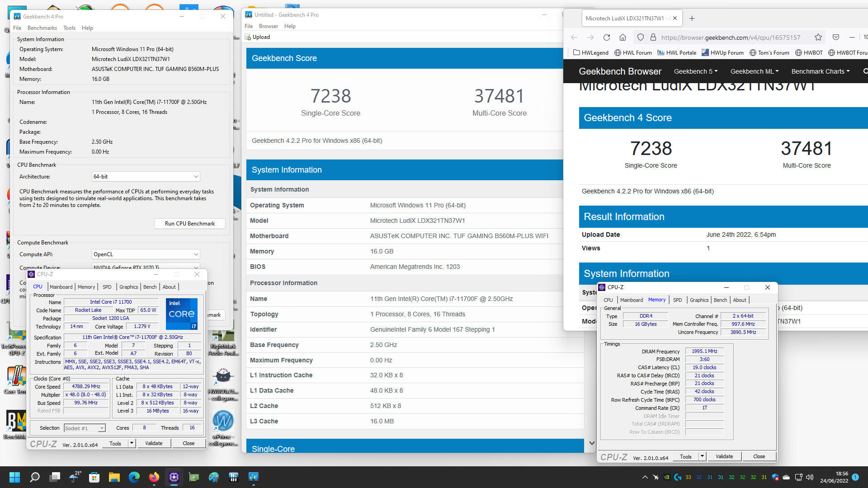The height and width of the screenshot is (488, 868).
Task: Click the Intel Core i7 logo in CPU-Z
Action: (182, 314)
